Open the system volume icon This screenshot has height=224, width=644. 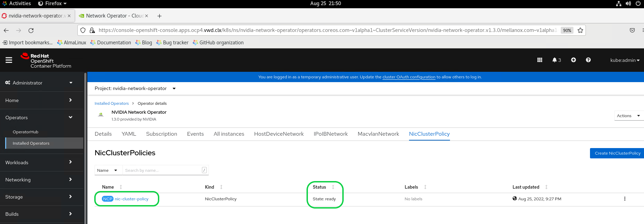628,3
